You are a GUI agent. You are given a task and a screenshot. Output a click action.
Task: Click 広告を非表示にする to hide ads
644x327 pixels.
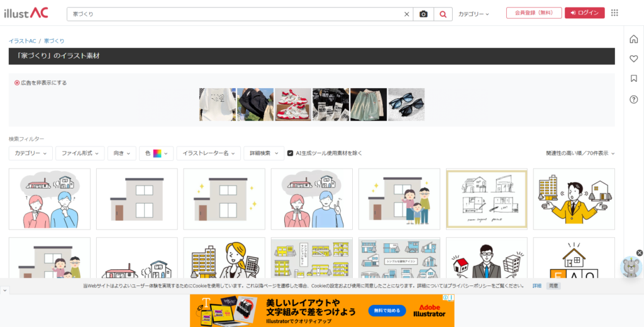[x=40, y=82]
